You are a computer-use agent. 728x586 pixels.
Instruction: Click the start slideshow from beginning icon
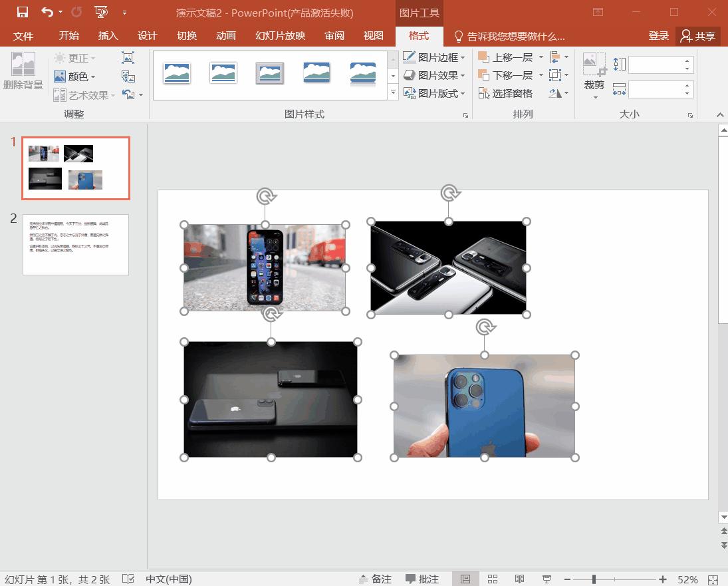[101, 12]
